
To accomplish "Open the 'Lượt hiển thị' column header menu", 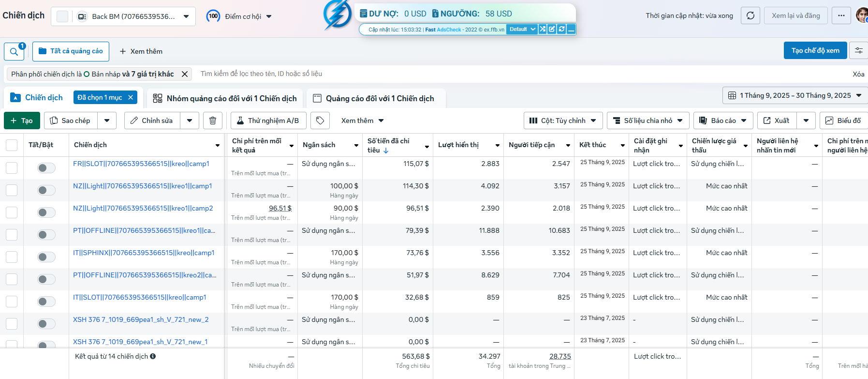I will (498, 145).
